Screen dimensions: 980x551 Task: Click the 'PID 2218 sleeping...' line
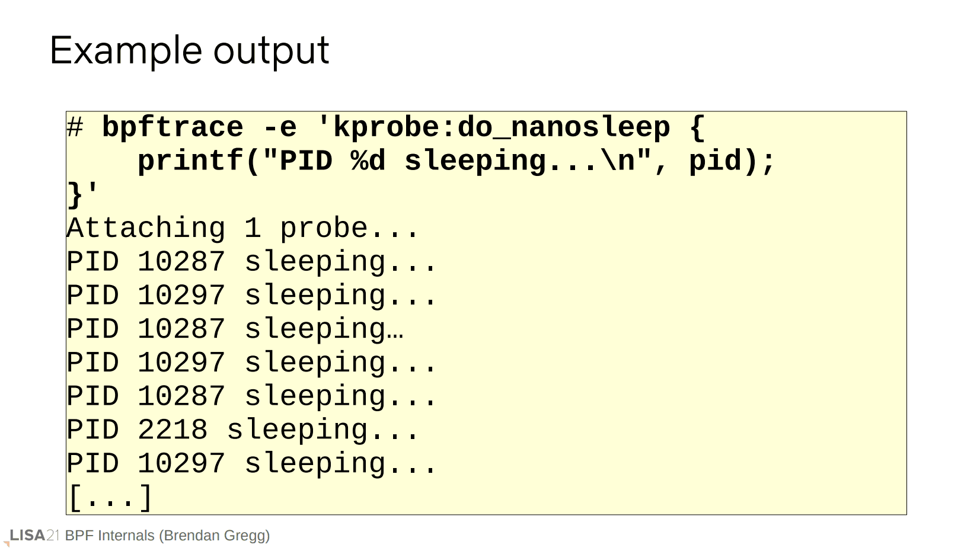(x=242, y=430)
